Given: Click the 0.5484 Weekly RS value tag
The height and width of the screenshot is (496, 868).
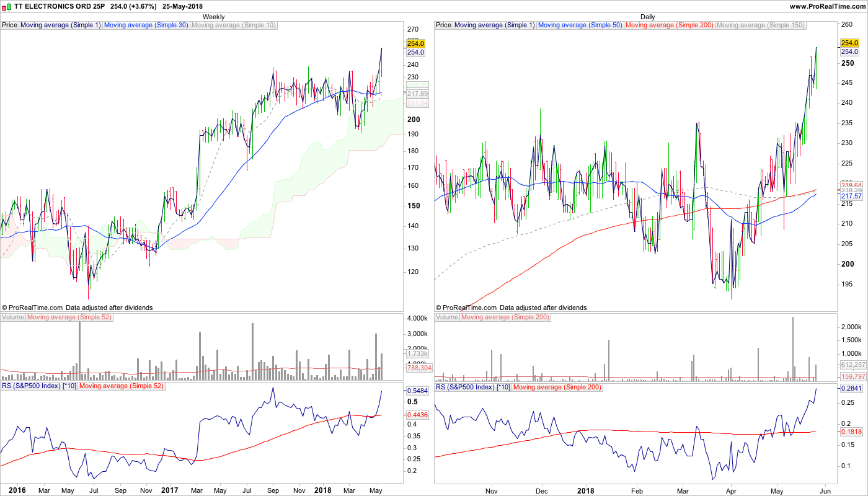Looking at the screenshot, I should 418,391.
